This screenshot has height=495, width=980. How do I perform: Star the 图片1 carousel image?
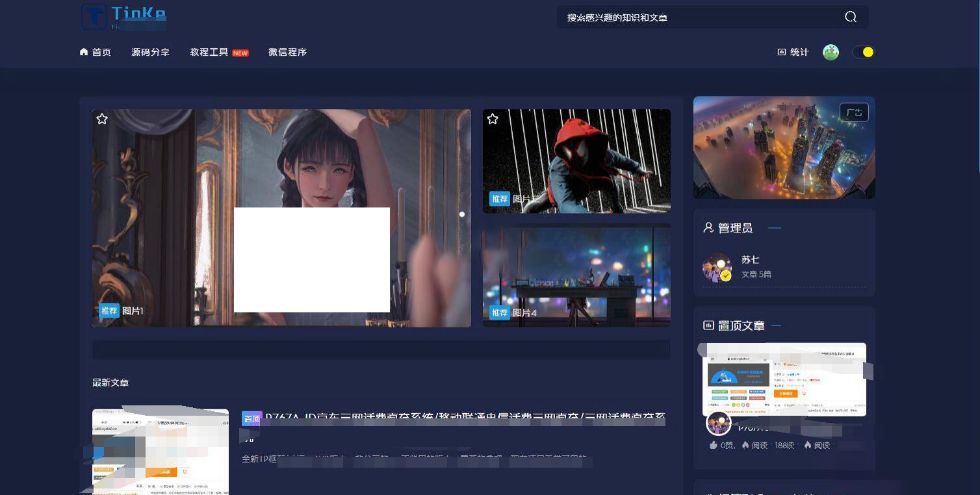102,119
